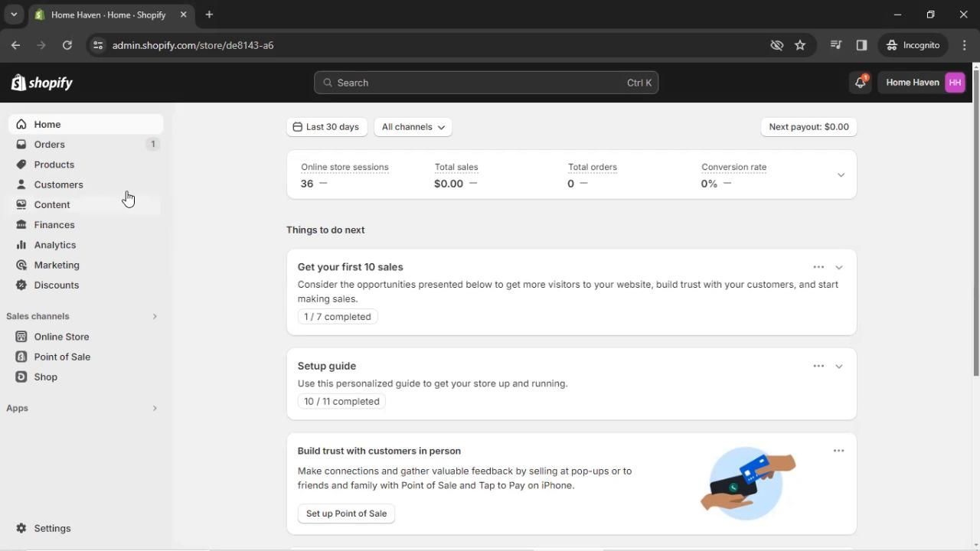
Task: Bookmark page with star icon
Action: [800, 45]
